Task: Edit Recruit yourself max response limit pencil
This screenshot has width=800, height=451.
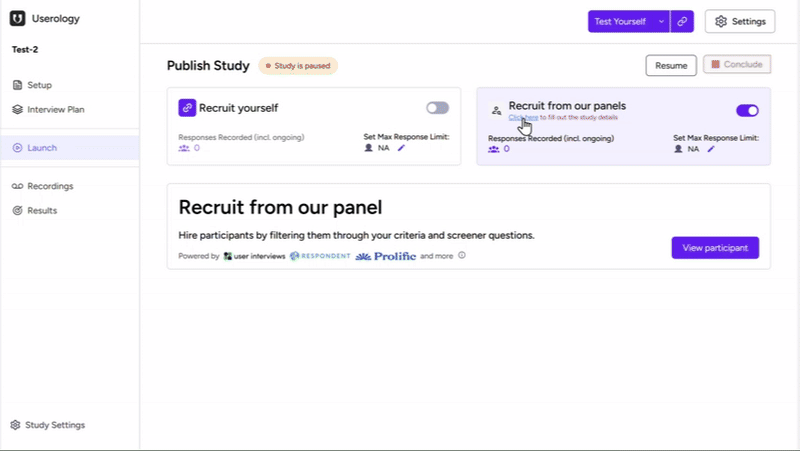Action: tap(401, 148)
